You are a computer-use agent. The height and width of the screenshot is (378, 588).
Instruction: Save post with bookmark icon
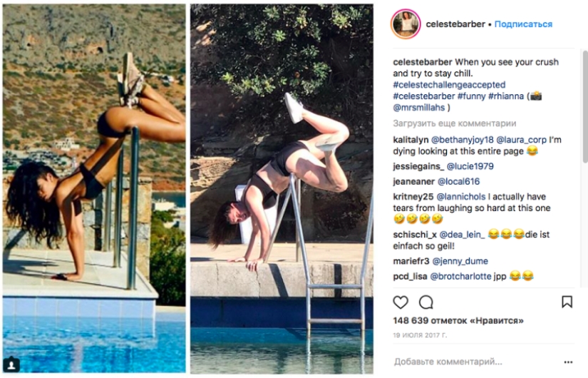coord(567,302)
